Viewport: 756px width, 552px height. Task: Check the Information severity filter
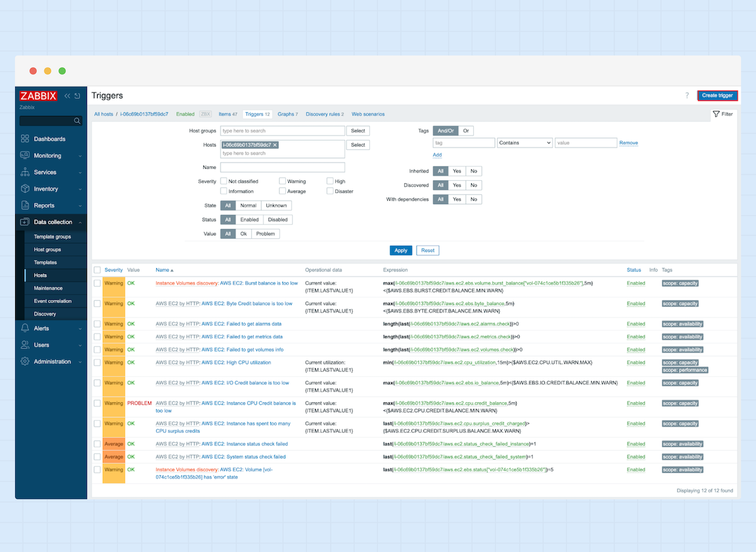(224, 191)
